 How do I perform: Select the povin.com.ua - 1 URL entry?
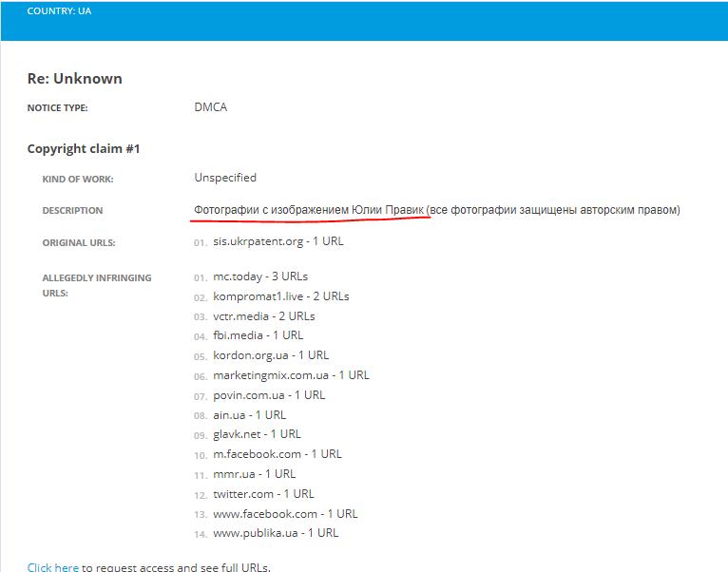[269, 395]
